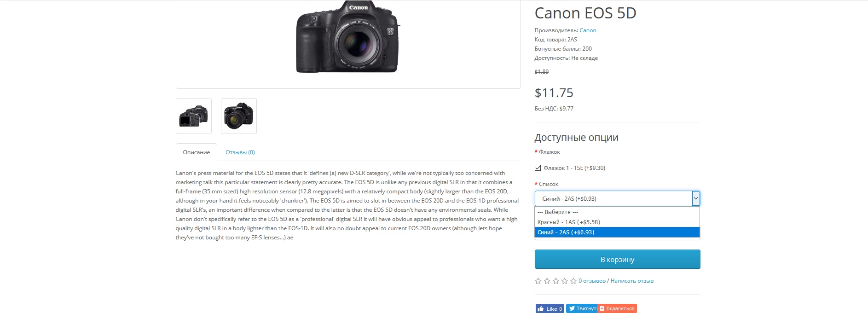Click the second rating star
Viewport: 868px width, 331px height.
(x=547, y=281)
